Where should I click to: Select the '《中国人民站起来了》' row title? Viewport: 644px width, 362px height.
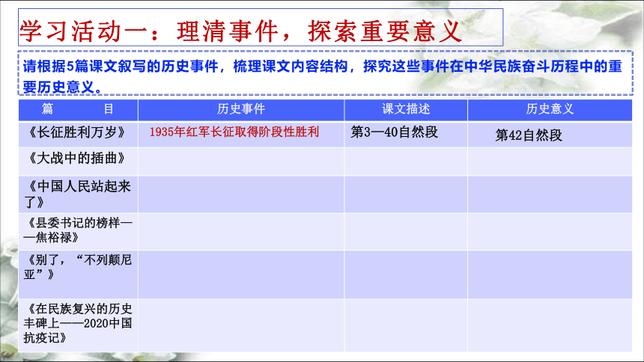point(78,194)
